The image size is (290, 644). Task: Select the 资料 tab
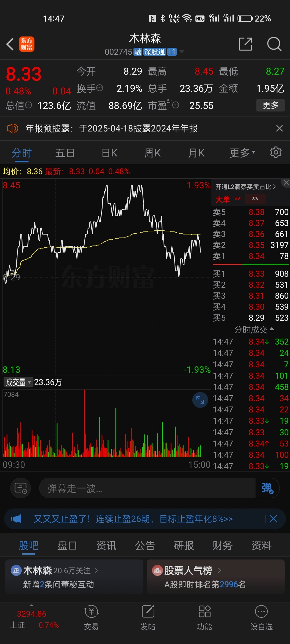coord(261,546)
